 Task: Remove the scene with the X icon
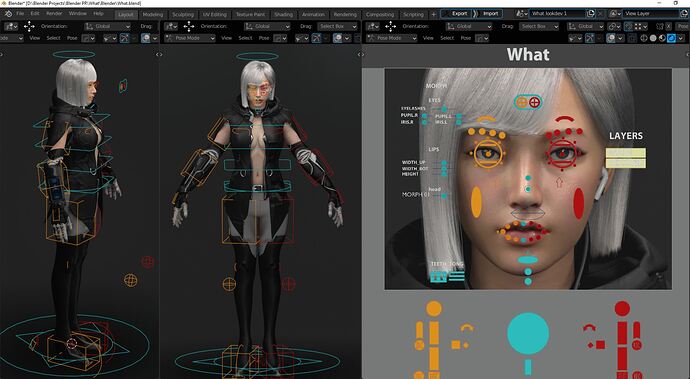601,14
